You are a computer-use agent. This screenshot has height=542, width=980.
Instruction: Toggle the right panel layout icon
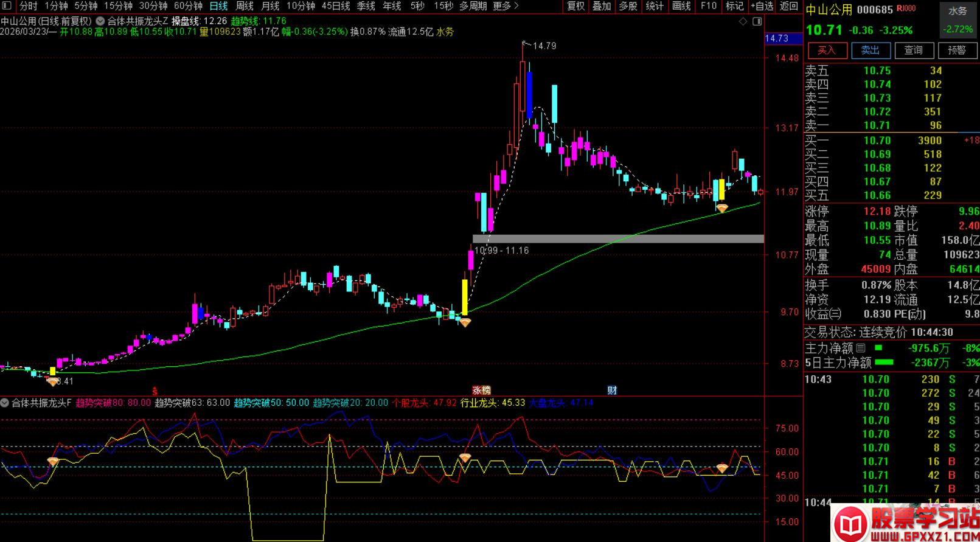point(757,21)
